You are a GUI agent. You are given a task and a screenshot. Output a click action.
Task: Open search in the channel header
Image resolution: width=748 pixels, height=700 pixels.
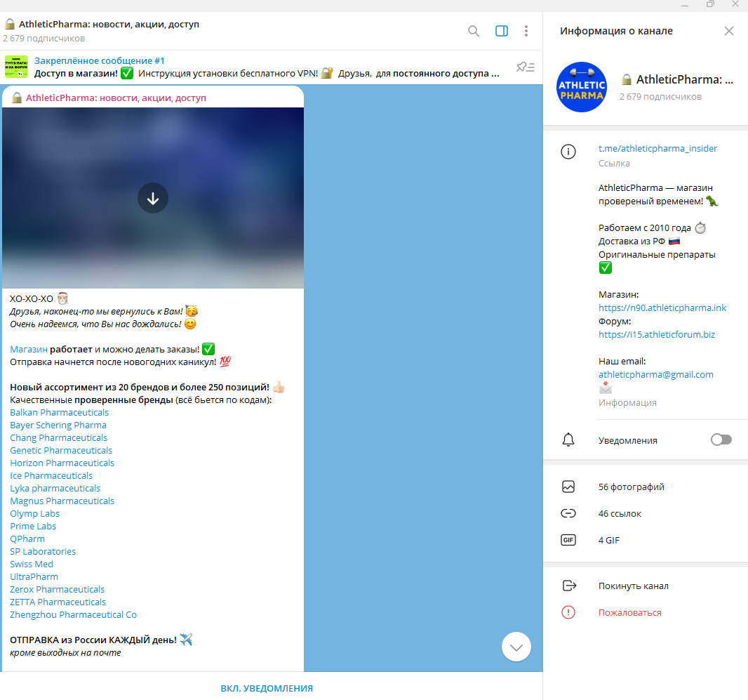[474, 31]
